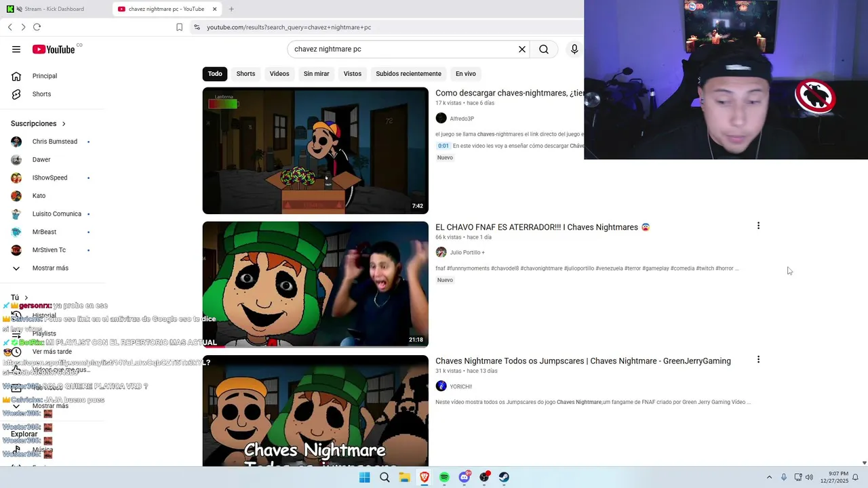
Task: Expand the Tú section chevron
Action: pos(26,298)
